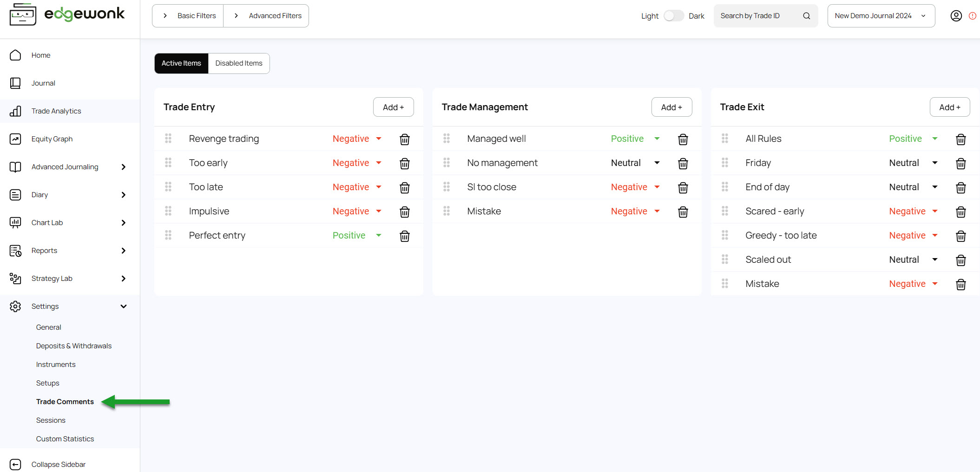Add a new Trade Entry comment
980x472 pixels.
coord(393,107)
